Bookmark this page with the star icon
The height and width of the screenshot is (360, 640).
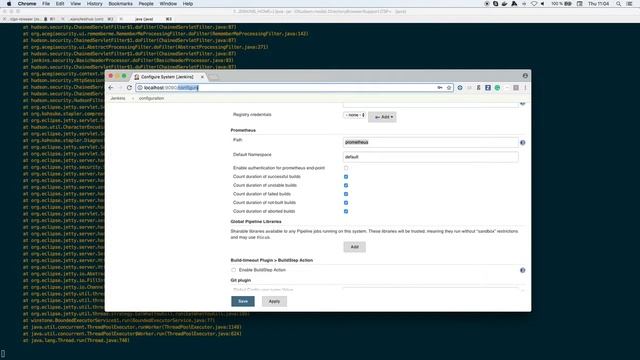[449, 88]
